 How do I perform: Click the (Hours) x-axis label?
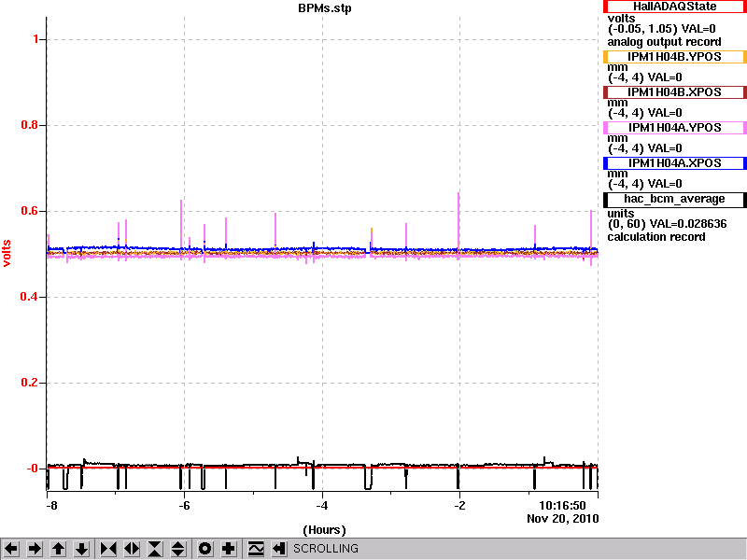pos(324,530)
